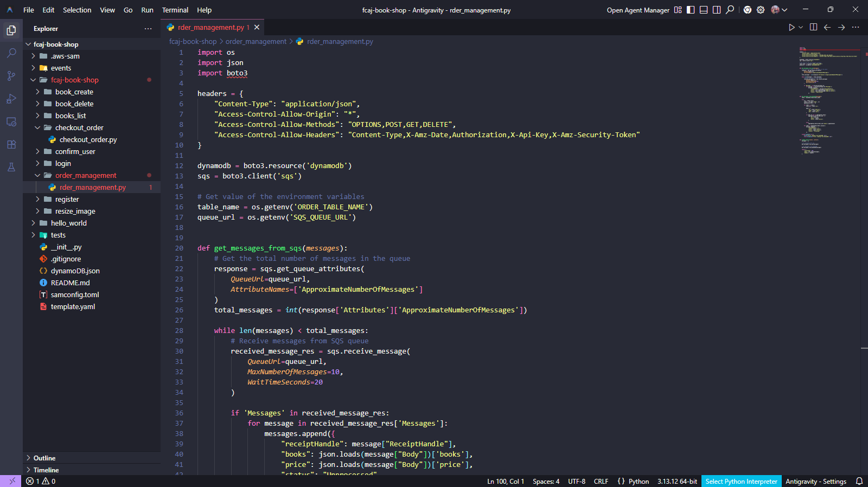Open the account avatar dropdown
The height and width of the screenshot is (487, 868).
click(779, 10)
